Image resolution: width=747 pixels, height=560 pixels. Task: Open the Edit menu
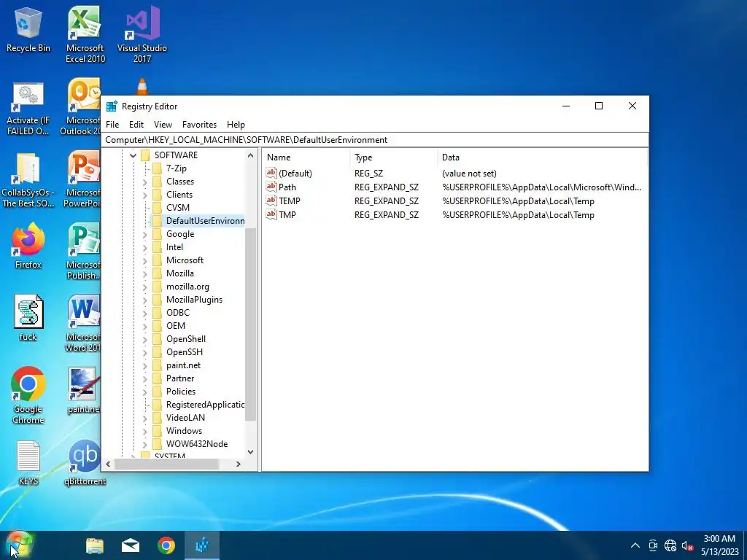coord(136,124)
